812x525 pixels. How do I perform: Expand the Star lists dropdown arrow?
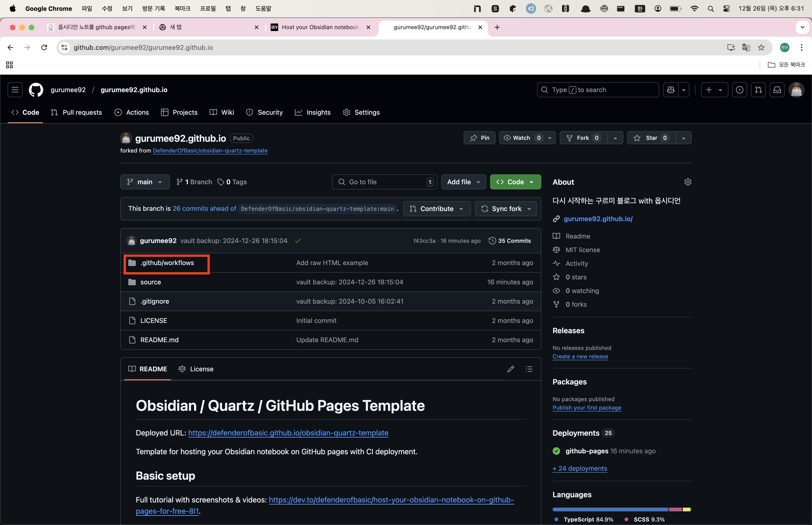(683, 138)
